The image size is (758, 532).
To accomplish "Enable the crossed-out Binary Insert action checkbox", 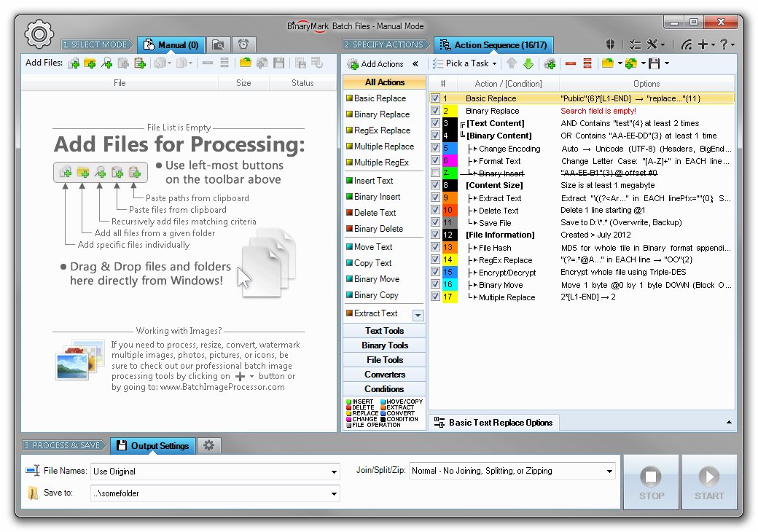I will [x=435, y=173].
